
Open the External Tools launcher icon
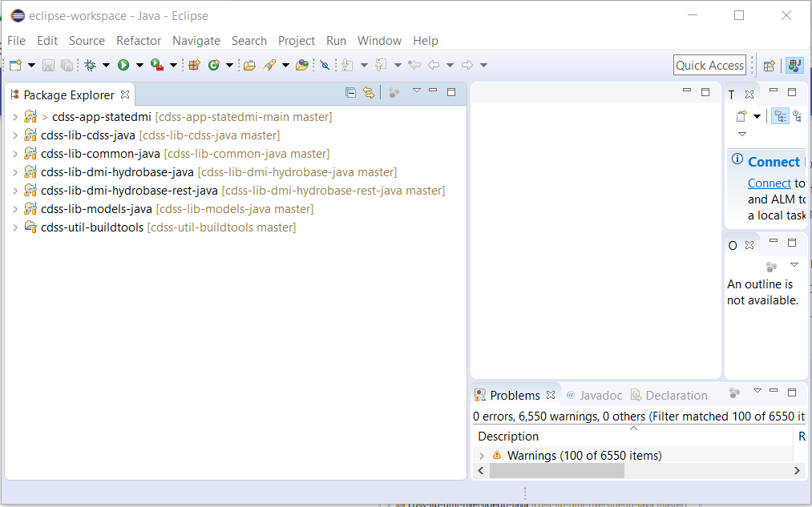point(156,65)
